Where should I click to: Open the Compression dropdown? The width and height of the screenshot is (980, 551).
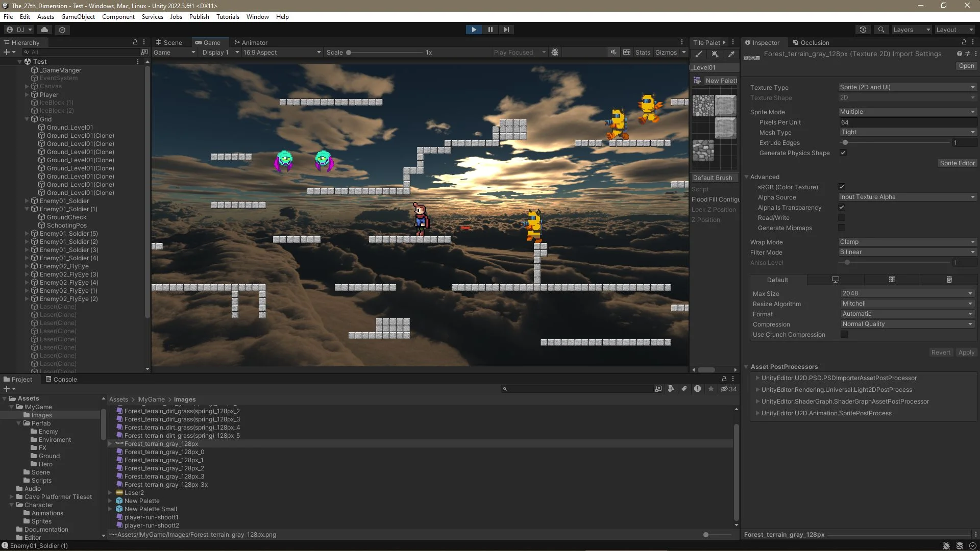(x=908, y=324)
